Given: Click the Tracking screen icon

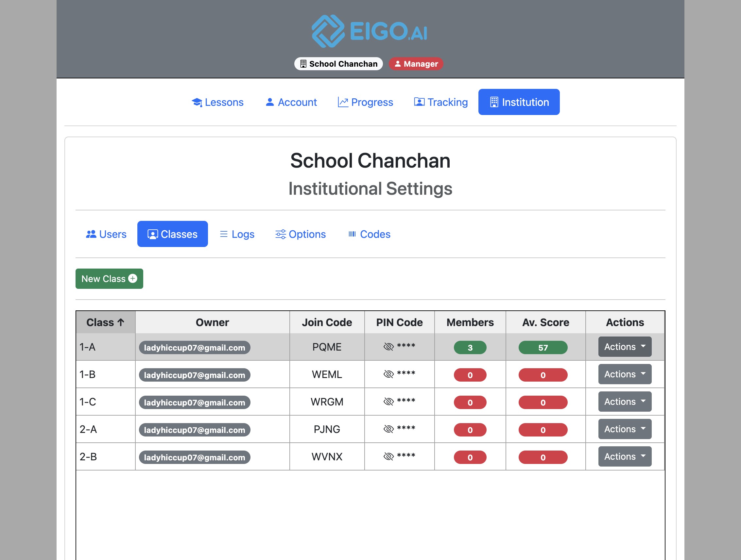Looking at the screenshot, I should [419, 102].
